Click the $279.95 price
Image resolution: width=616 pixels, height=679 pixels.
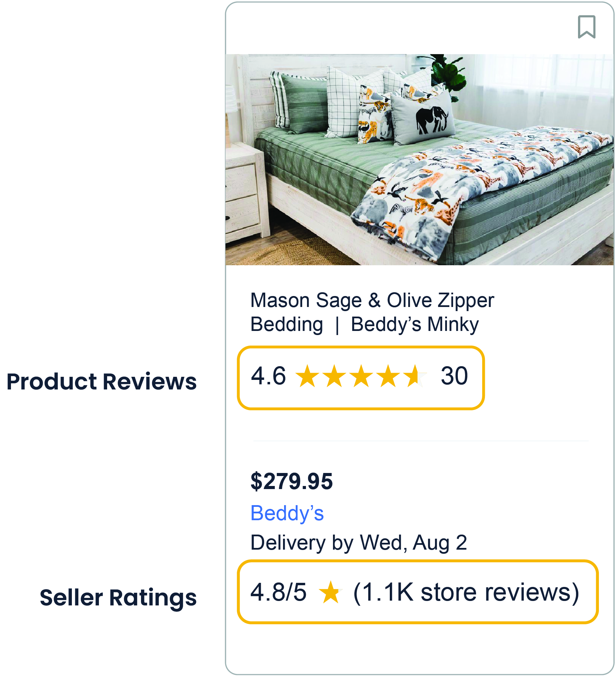291,481
